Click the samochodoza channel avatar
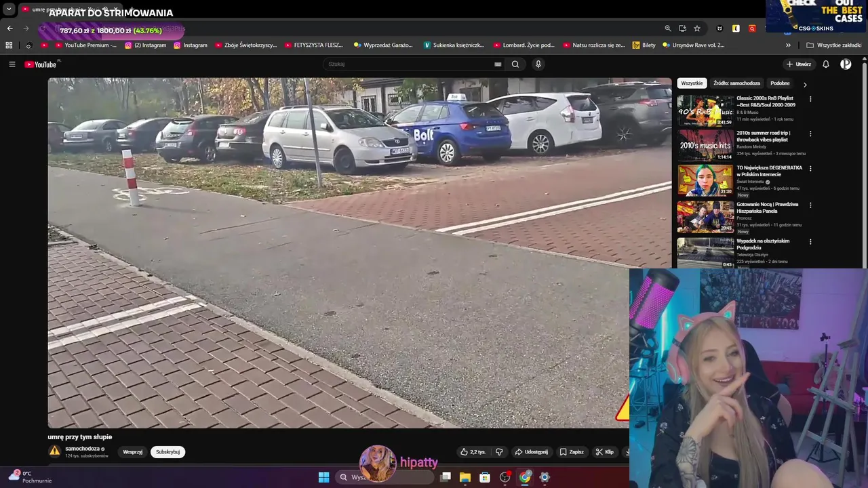This screenshot has width=868, height=488. (x=54, y=451)
